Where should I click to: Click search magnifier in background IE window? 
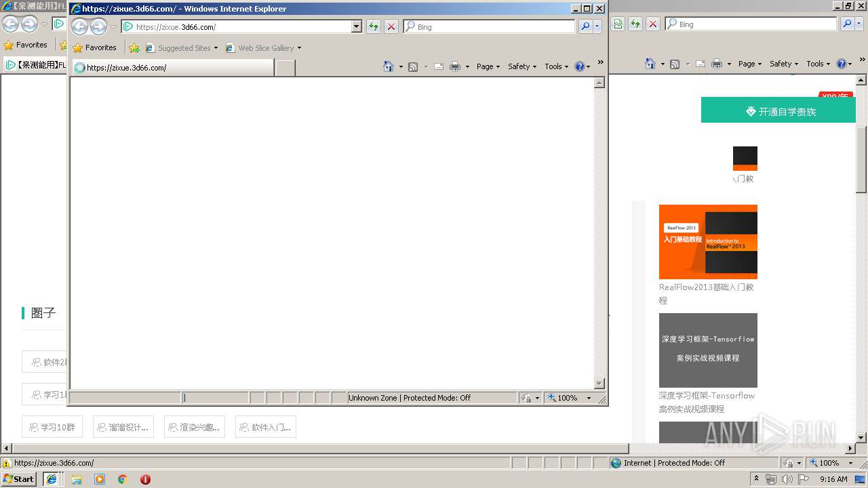[x=847, y=24]
